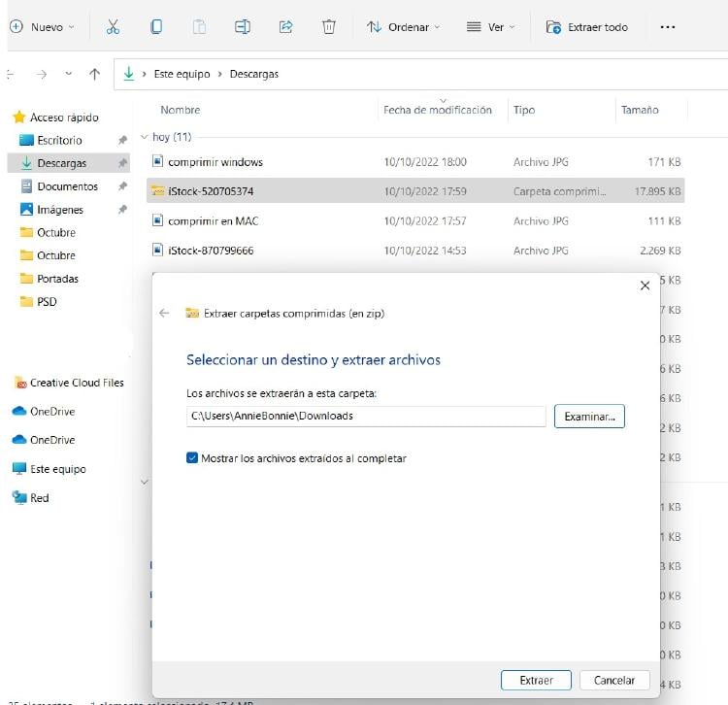The image size is (728, 705).
Task: Click the pin icon next to Imágenes
Action: point(122,210)
